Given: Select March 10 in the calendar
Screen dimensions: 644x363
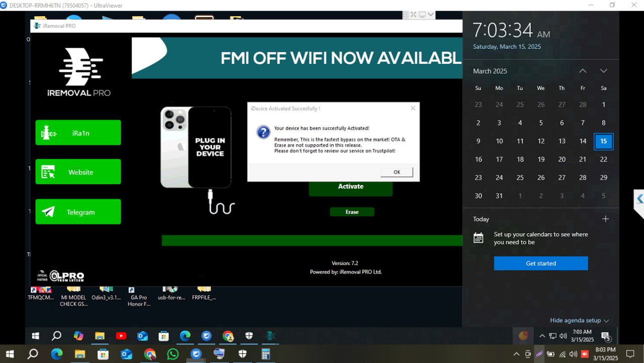Looking at the screenshot, I should [x=499, y=141].
